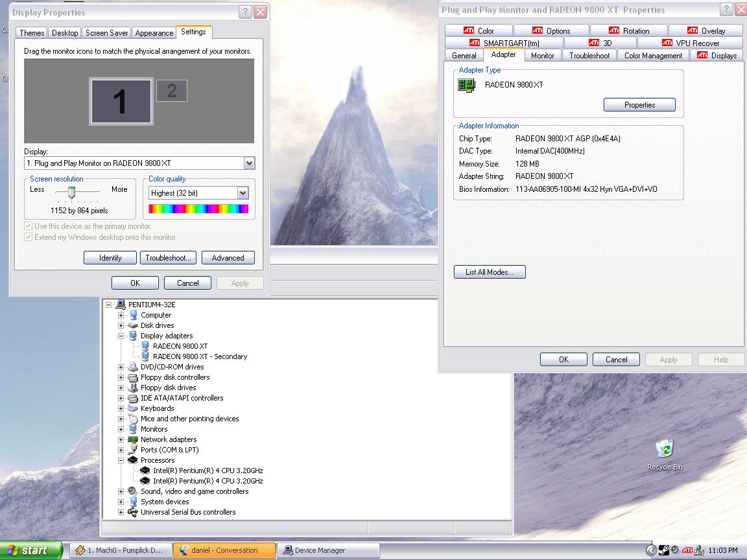Toggle Extend my Windows desktop onto this monitor
Viewport: 747px width, 560px height.
pos(29,237)
